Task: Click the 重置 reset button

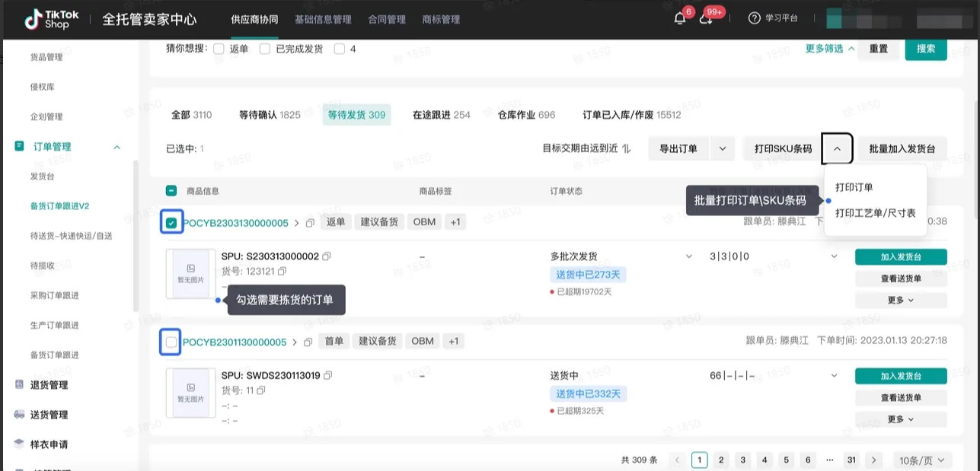Action: 879,49
